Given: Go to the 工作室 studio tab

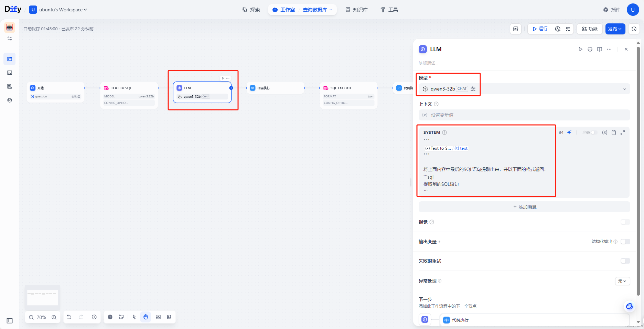Looking at the screenshot, I should (284, 10).
